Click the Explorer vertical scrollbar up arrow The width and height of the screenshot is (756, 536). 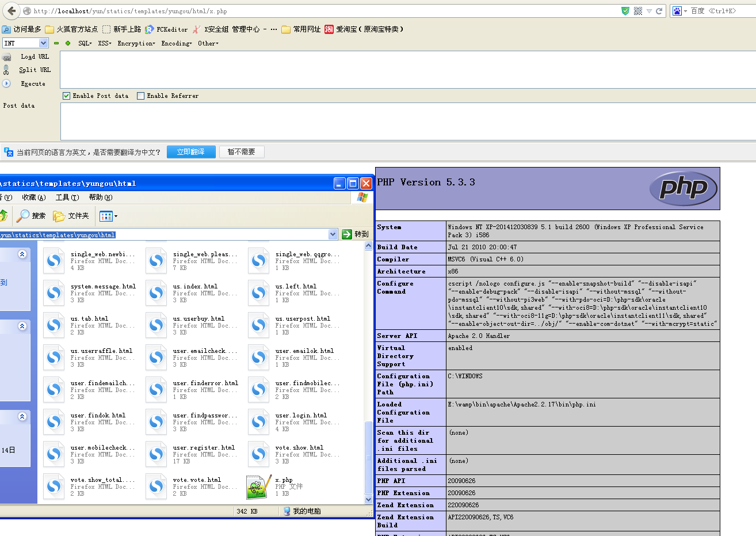coord(369,246)
